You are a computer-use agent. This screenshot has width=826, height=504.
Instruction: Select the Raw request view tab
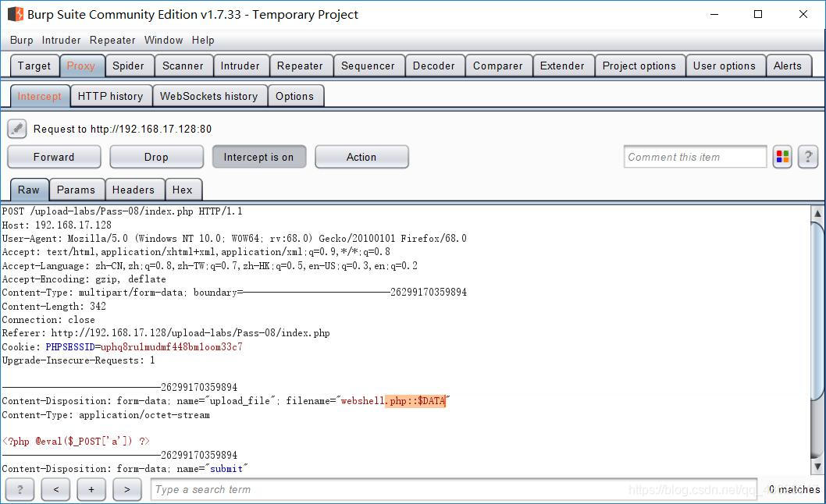click(x=29, y=190)
